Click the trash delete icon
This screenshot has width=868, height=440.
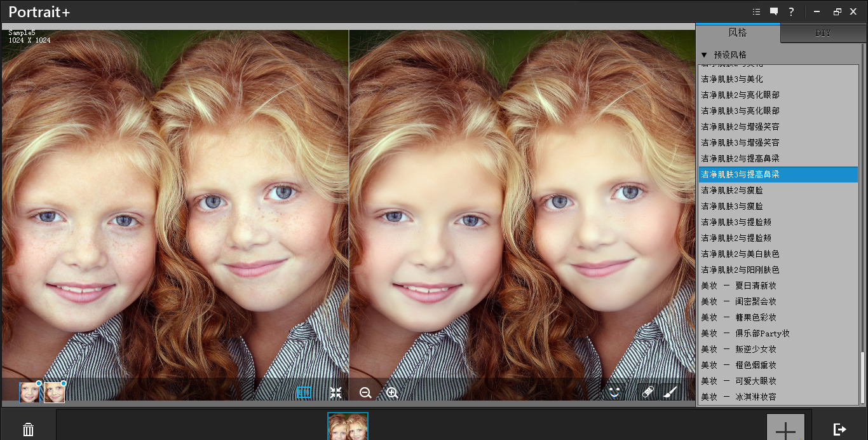coord(28,430)
